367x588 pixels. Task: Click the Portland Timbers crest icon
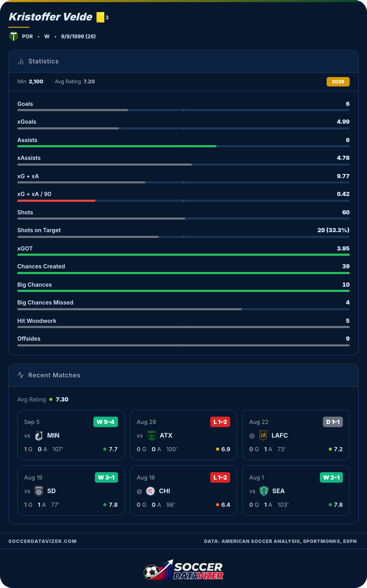point(14,36)
